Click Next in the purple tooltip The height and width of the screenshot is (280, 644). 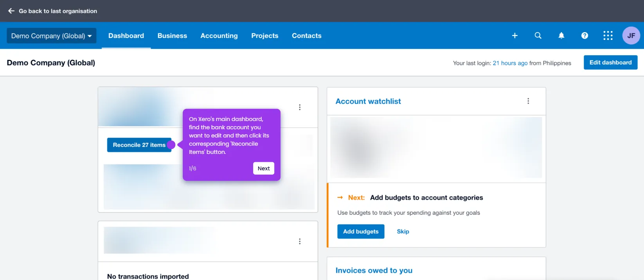(264, 168)
